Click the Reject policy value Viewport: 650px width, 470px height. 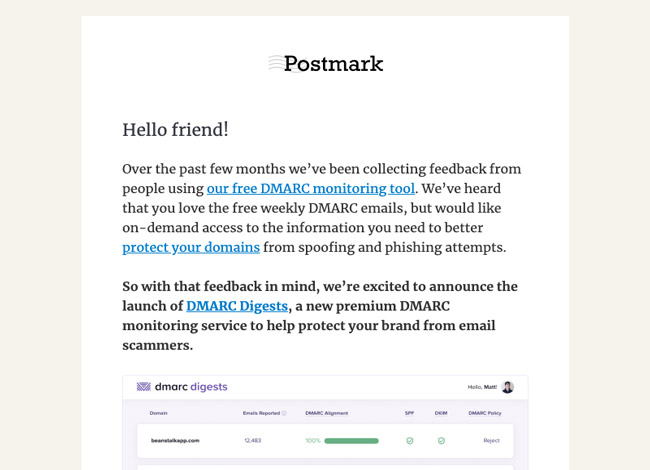pos(491,441)
